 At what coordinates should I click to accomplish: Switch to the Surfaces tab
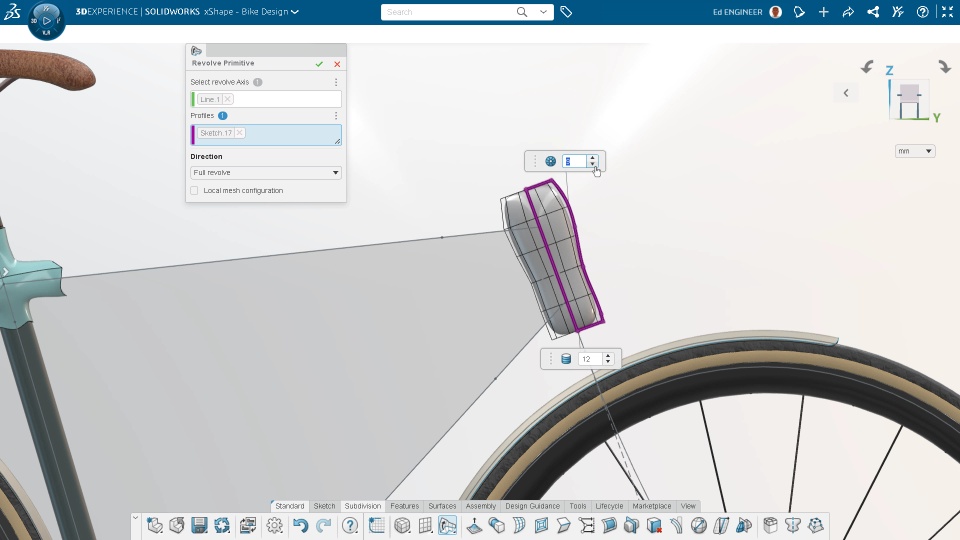pos(442,506)
